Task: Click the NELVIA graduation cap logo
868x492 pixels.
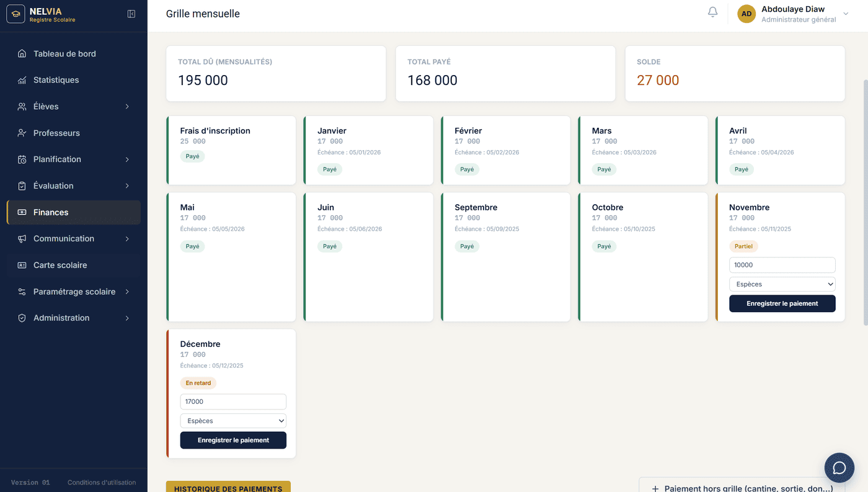Action: pos(15,14)
